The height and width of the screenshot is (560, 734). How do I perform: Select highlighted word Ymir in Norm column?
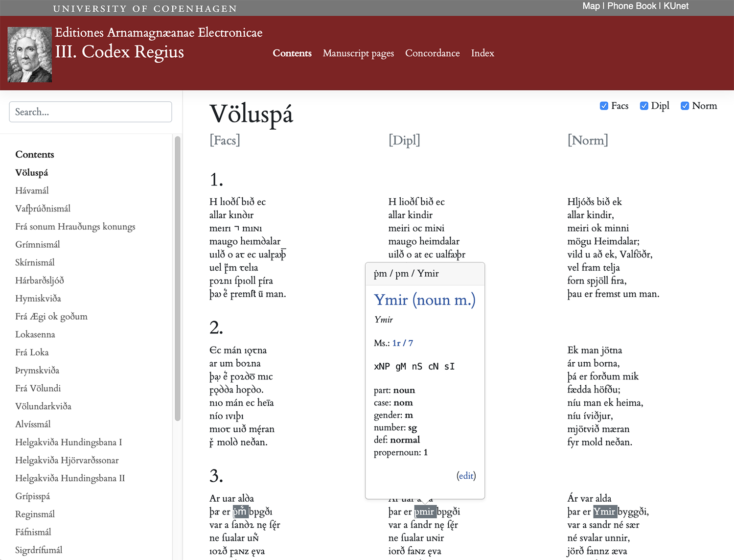(x=605, y=512)
